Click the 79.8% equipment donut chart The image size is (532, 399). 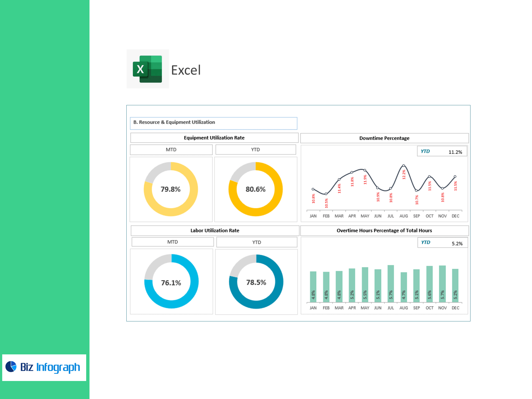171,189
